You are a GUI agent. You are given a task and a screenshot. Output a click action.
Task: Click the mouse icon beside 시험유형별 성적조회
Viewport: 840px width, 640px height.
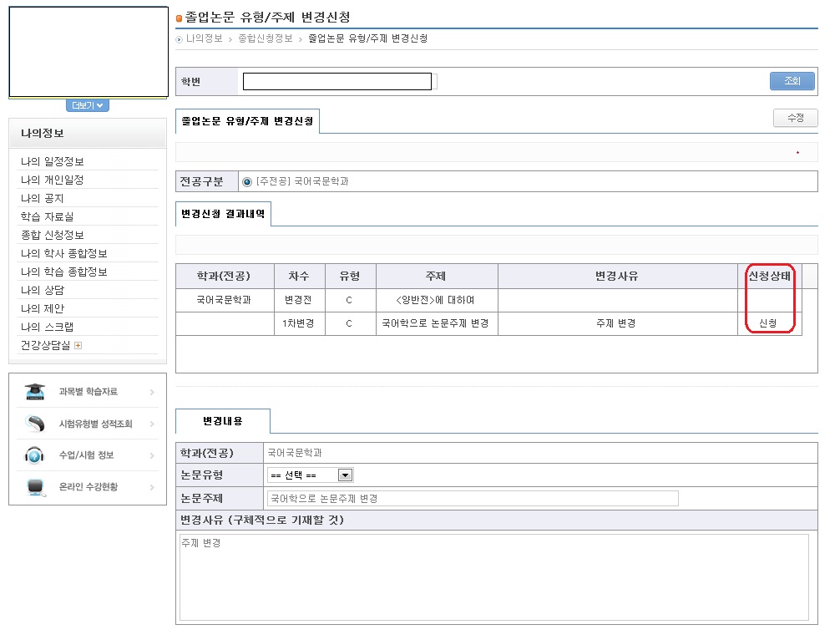34,424
